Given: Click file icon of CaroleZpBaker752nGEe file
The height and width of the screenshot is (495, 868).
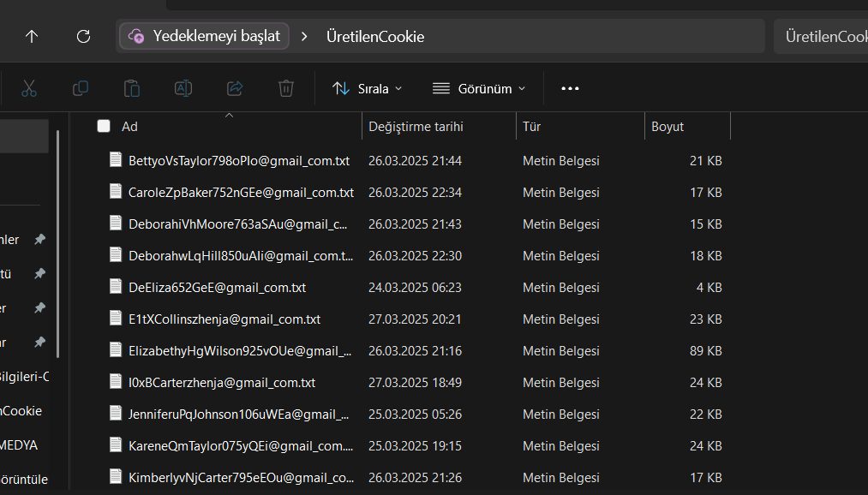Looking at the screenshot, I should [116, 191].
